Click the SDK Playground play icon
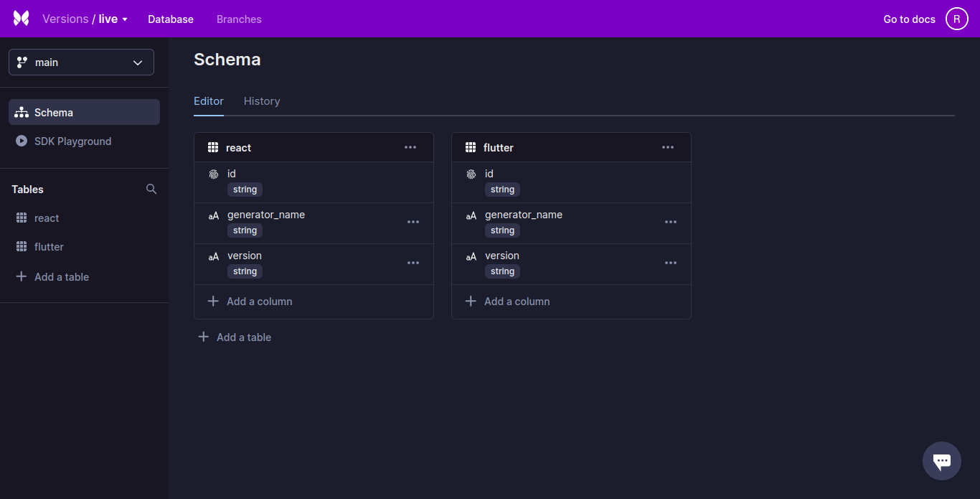Screen dimensions: 980x499 pos(22,141)
